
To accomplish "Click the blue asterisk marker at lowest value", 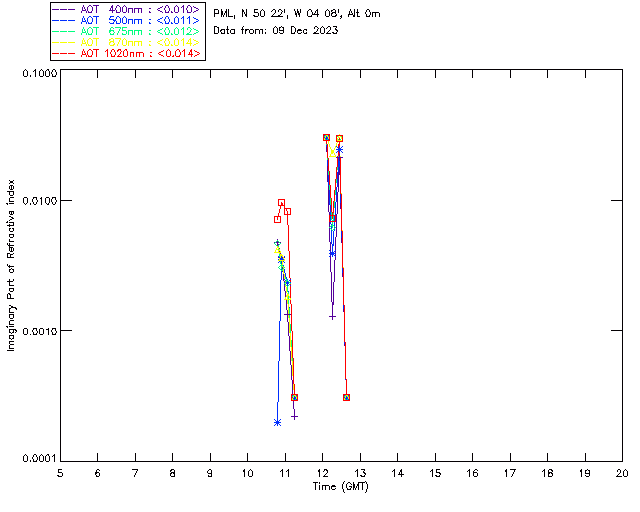I will coord(278,423).
